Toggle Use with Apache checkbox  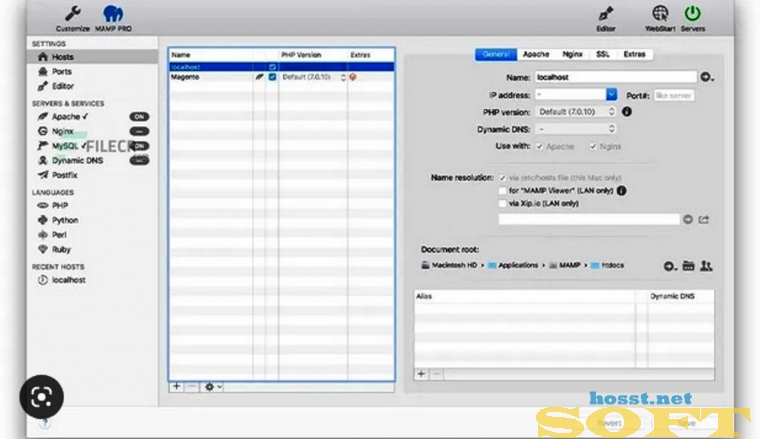click(x=539, y=146)
